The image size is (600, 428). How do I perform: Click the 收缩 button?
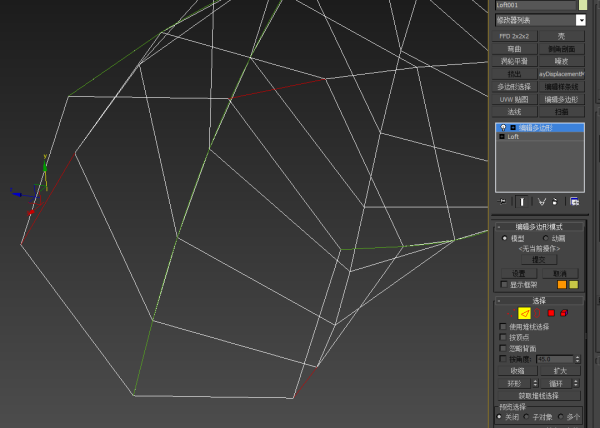[x=517, y=371]
